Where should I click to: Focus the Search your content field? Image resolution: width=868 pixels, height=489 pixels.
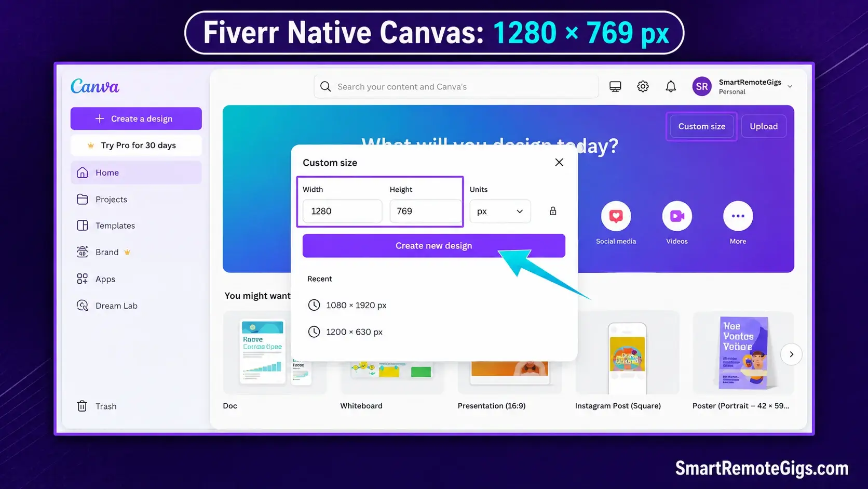click(456, 86)
